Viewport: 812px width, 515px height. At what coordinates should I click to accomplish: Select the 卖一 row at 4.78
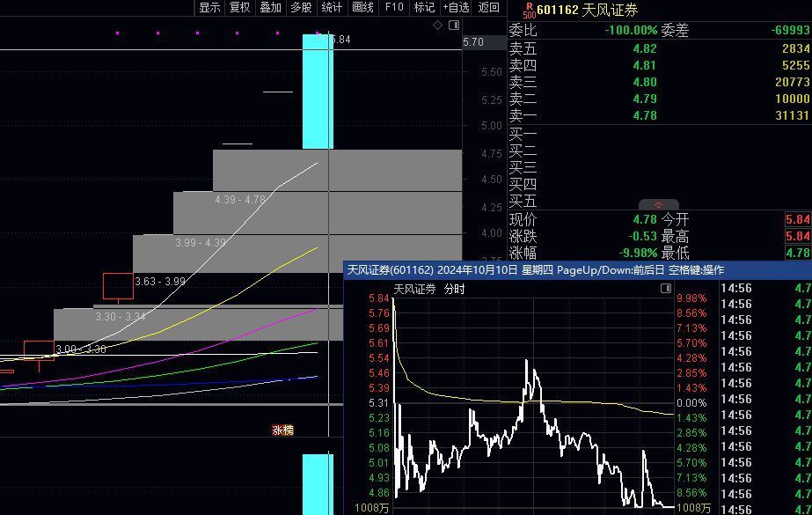pyautogui.click(x=660, y=115)
